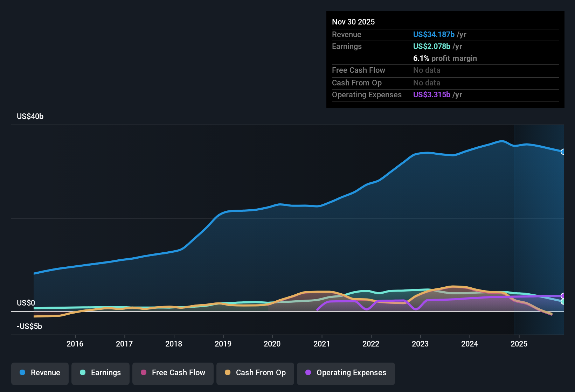Expand the Cash From Op legend entry
575x392 pixels.
(x=255, y=373)
